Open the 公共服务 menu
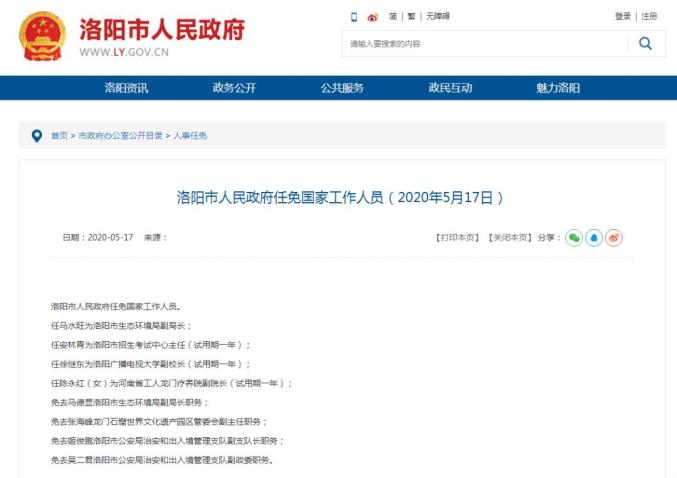Image resolution: width=677 pixels, height=478 pixels. (342, 88)
